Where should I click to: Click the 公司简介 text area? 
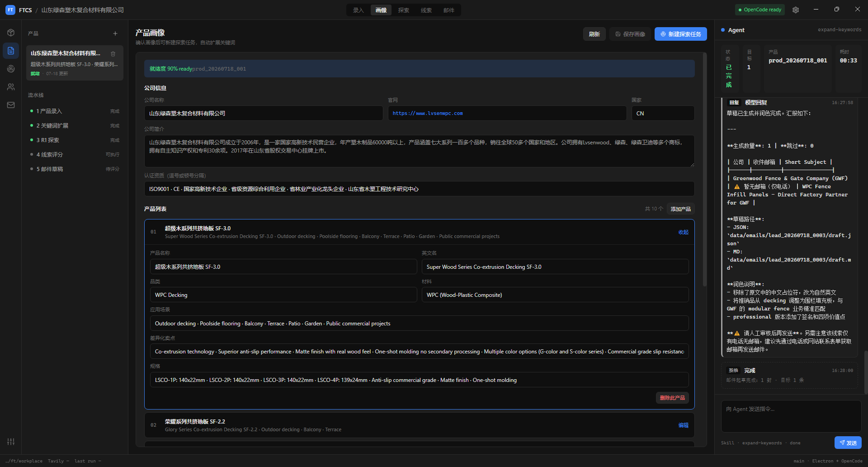pos(420,151)
